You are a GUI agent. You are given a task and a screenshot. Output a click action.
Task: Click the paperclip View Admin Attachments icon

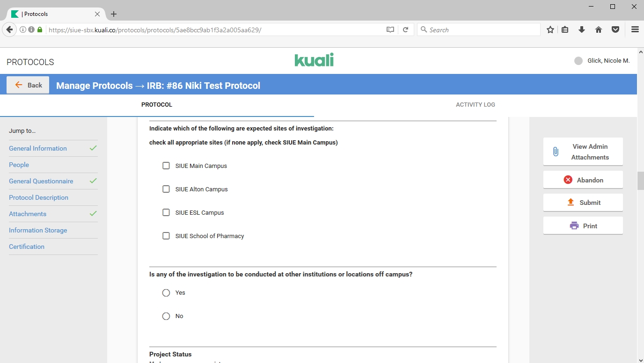[556, 152]
